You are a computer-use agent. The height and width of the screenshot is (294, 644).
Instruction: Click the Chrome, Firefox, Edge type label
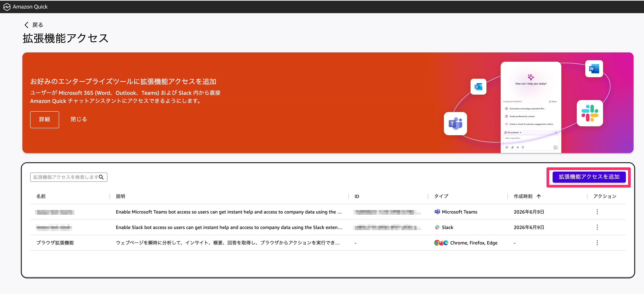click(474, 243)
